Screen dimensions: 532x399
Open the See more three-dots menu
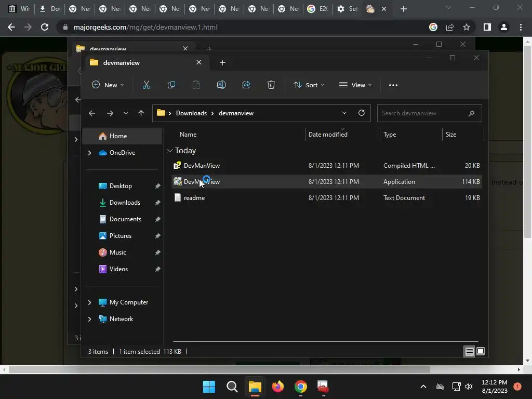pyautogui.click(x=393, y=85)
